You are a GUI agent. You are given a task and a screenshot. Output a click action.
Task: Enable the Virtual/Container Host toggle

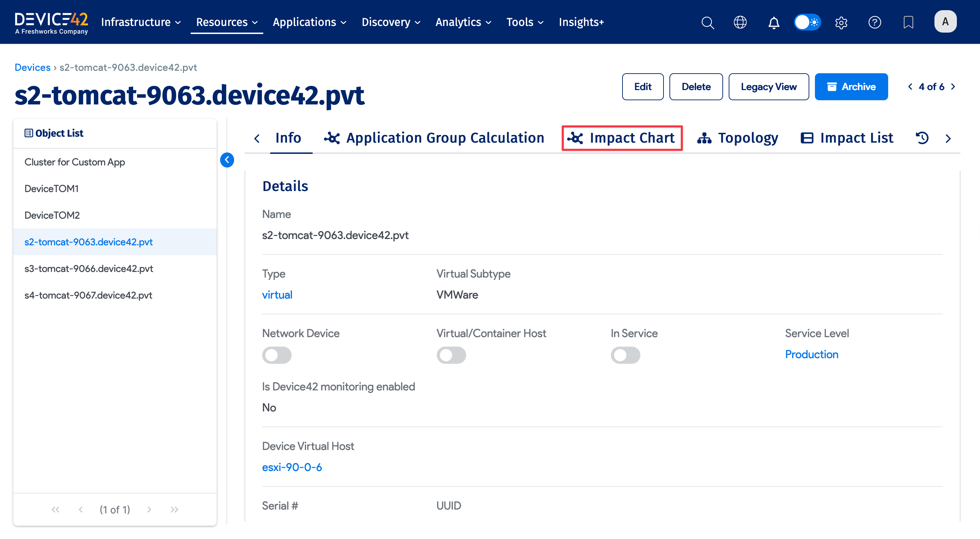[451, 355]
